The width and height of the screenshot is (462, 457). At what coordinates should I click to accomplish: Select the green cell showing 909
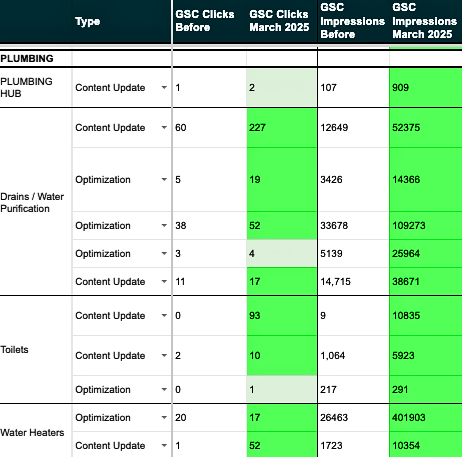[426, 88]
